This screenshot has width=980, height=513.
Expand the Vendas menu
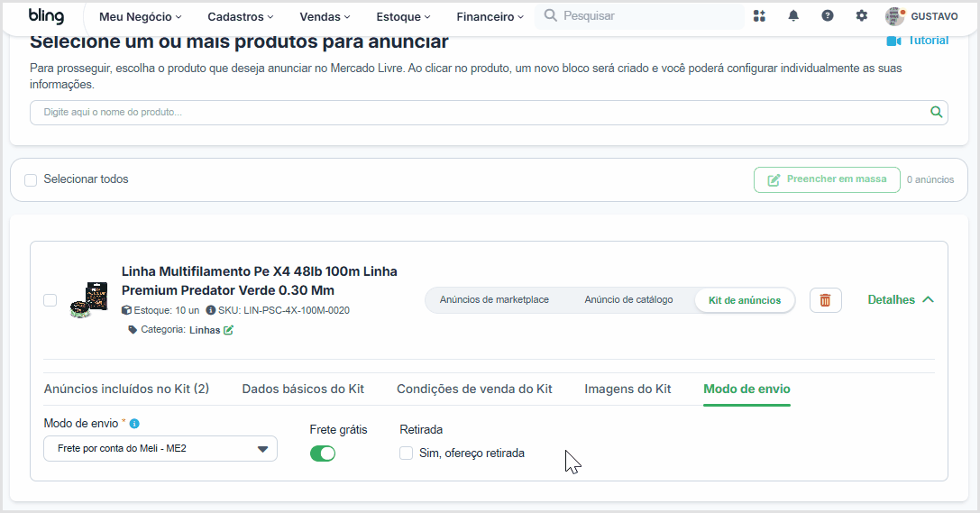tap(325, 17)
